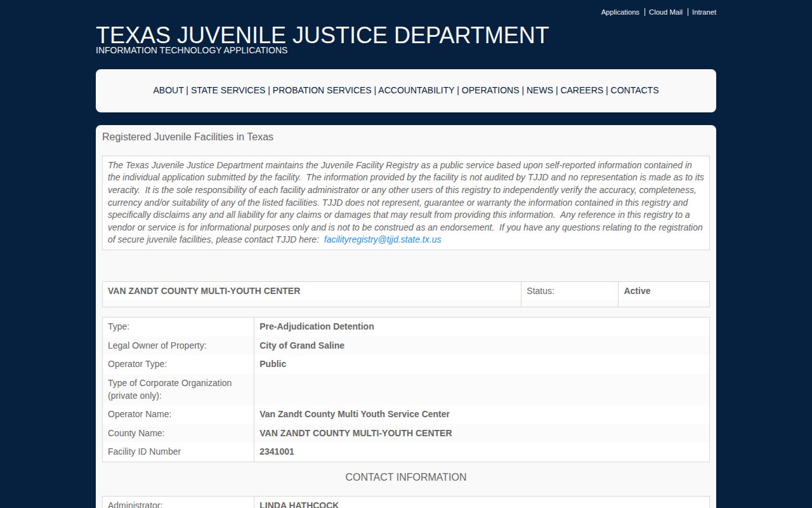Select the Registered Juvenile Facilities in Texas heading
Viewport: 812px width, 508px height.
(188, 137)
